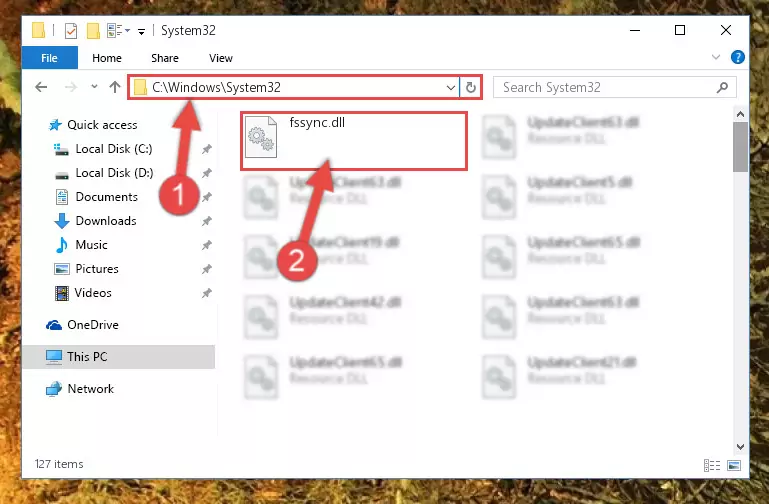Viewport: 769px width, 504px height.
Task: Switch to the Home ribbon tab
Action: [107, 58]
